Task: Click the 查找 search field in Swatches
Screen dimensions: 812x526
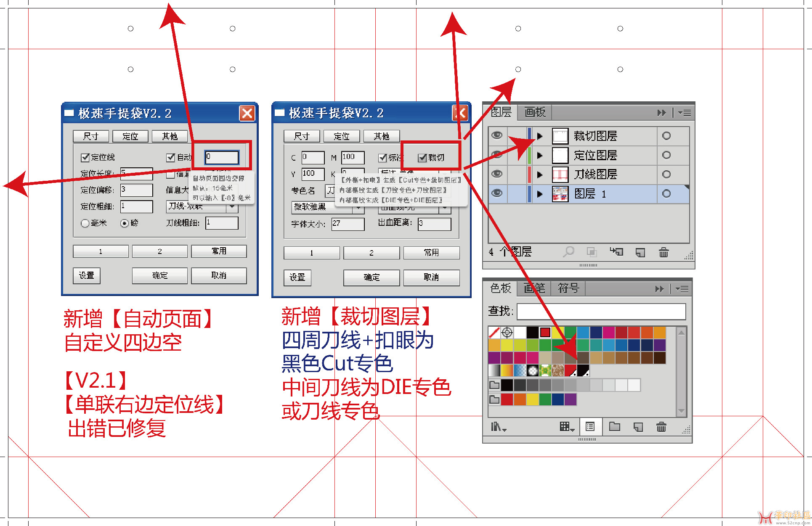Action: pos(601,312)
